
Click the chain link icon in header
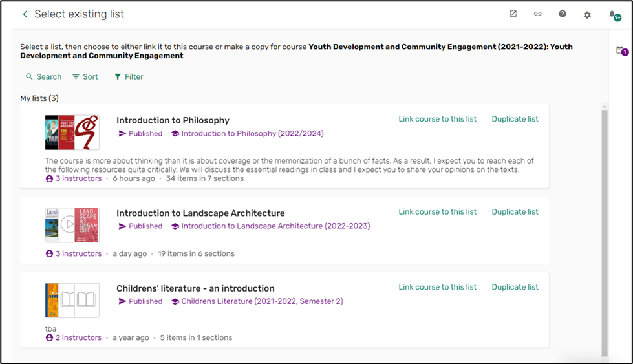(538, 14)
